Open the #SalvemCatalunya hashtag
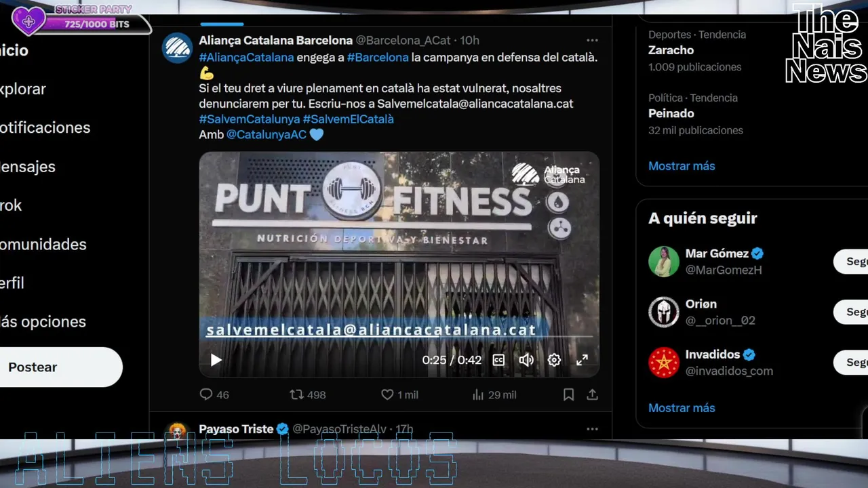 point(249,119)
